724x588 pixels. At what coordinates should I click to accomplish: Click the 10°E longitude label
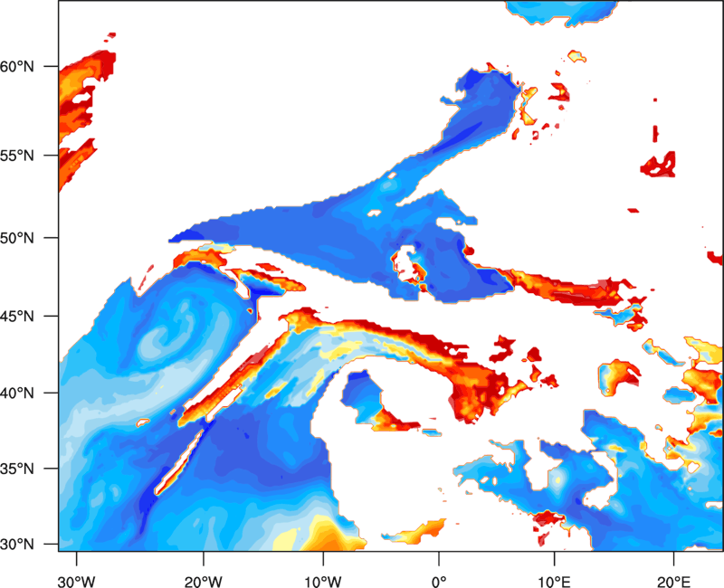coord(554,582)
